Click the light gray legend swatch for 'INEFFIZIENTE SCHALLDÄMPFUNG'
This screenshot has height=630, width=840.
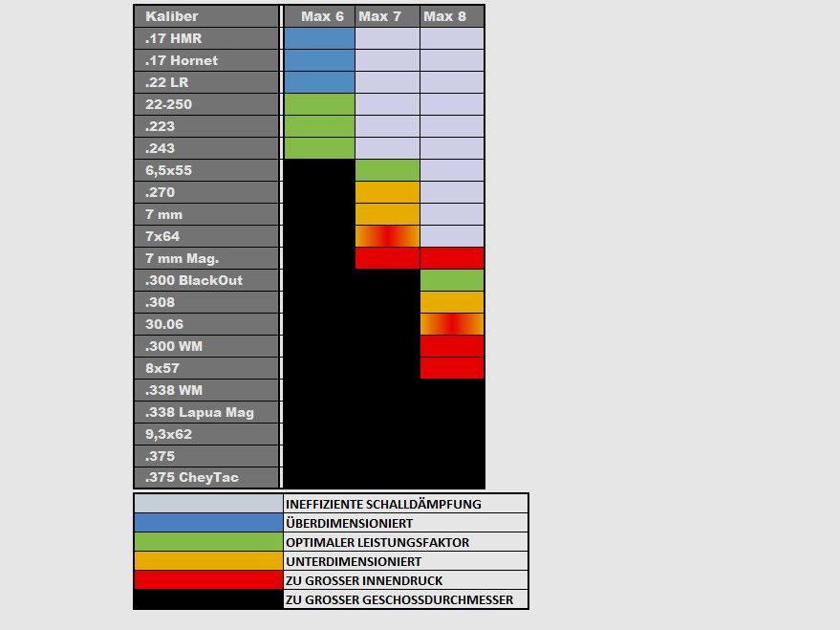(x=208, y=504)
